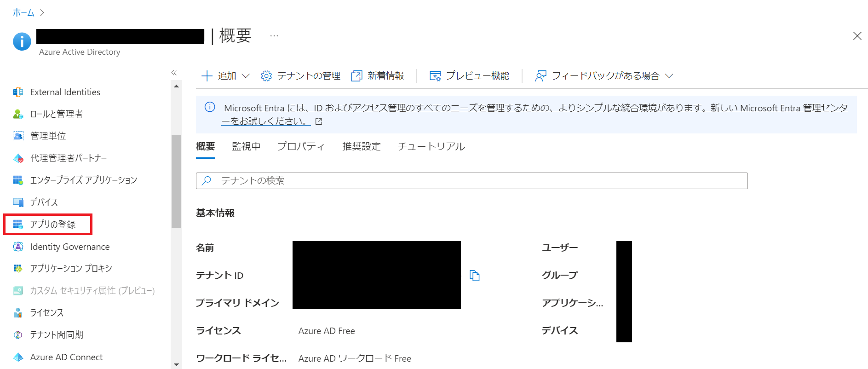Click the Azure AD Connect icon
The width and height of the screenshot is (868, 369).
[18, 357]
